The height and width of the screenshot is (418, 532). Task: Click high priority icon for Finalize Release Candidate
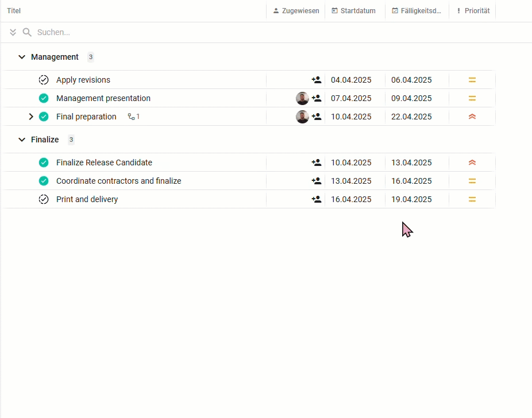[472, 162]
